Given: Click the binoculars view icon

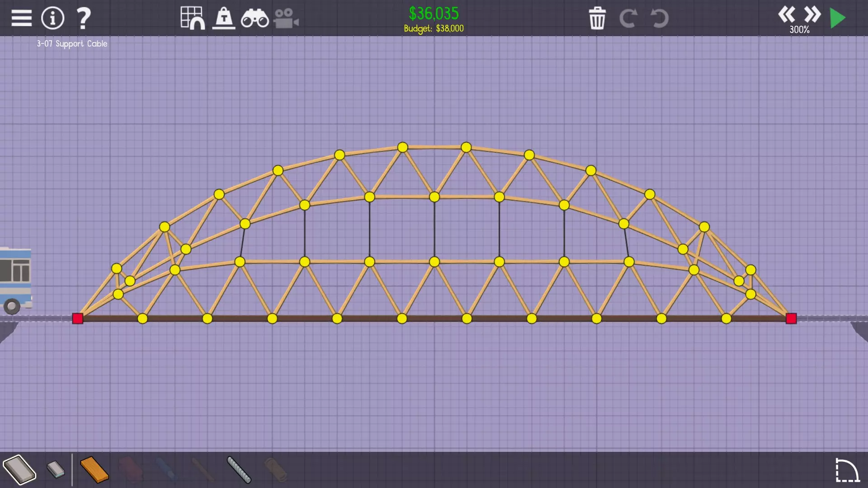Looking at the screenshot, I should coord(255,19).
